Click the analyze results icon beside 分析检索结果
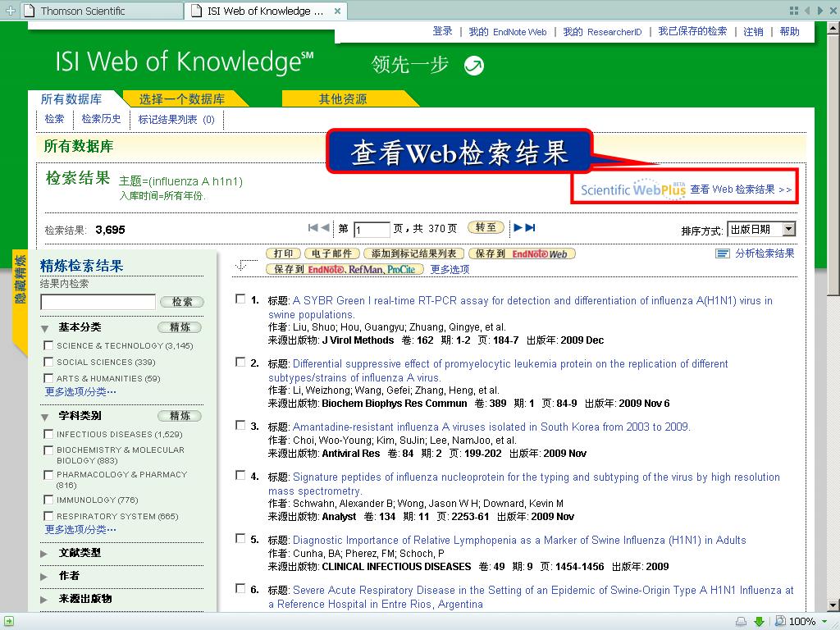This screenshot has width=840, height=630. [722, 253]
